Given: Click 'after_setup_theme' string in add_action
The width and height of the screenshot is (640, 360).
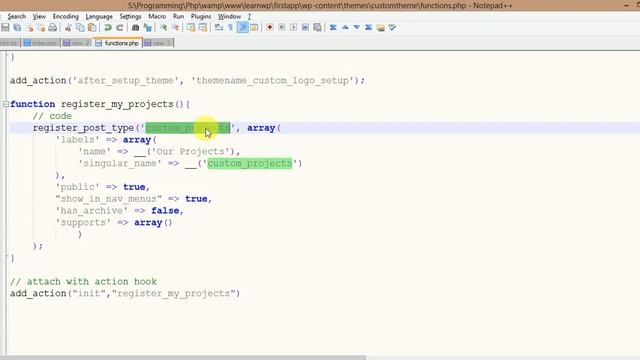Looking at the screenshot, I should click(125, 80).
